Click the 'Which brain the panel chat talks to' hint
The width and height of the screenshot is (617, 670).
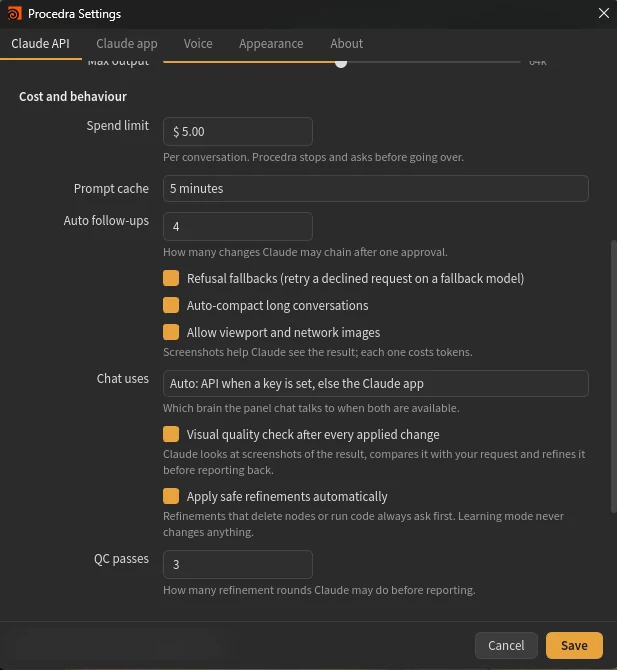[311, 408]
